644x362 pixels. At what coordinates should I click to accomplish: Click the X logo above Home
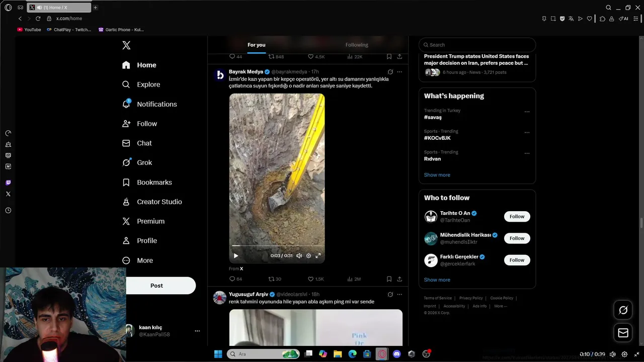[126, 45]
